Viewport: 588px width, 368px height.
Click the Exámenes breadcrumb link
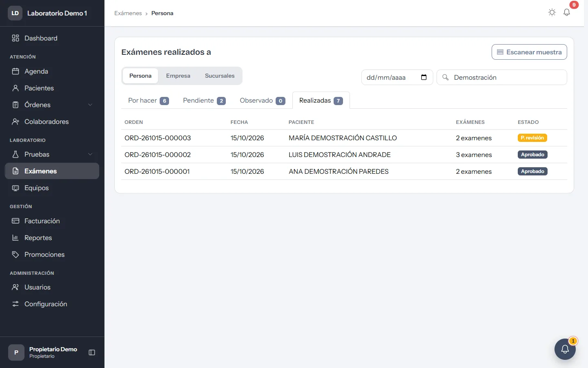point(128,13)
